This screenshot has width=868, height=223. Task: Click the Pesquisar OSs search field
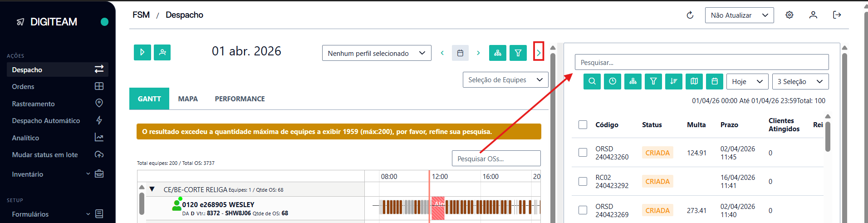pos(496,159)
